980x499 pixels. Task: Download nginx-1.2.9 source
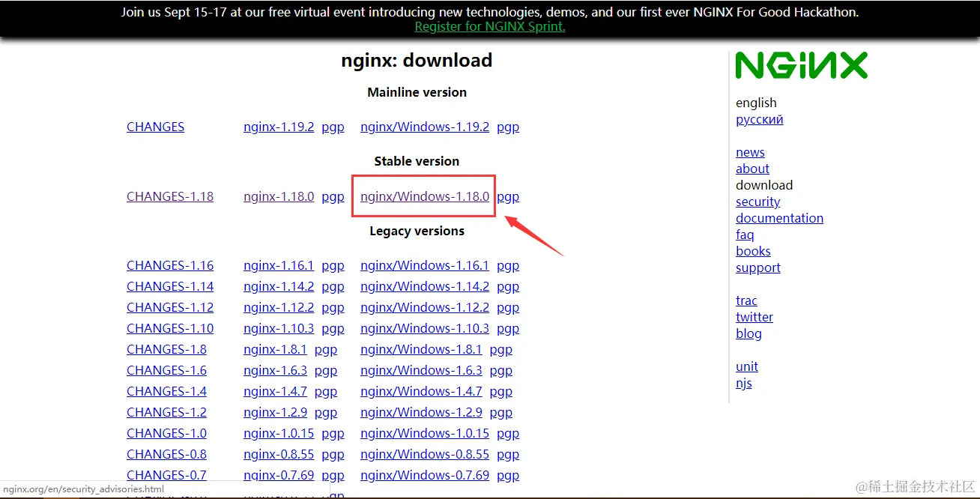tap(275, 412)
